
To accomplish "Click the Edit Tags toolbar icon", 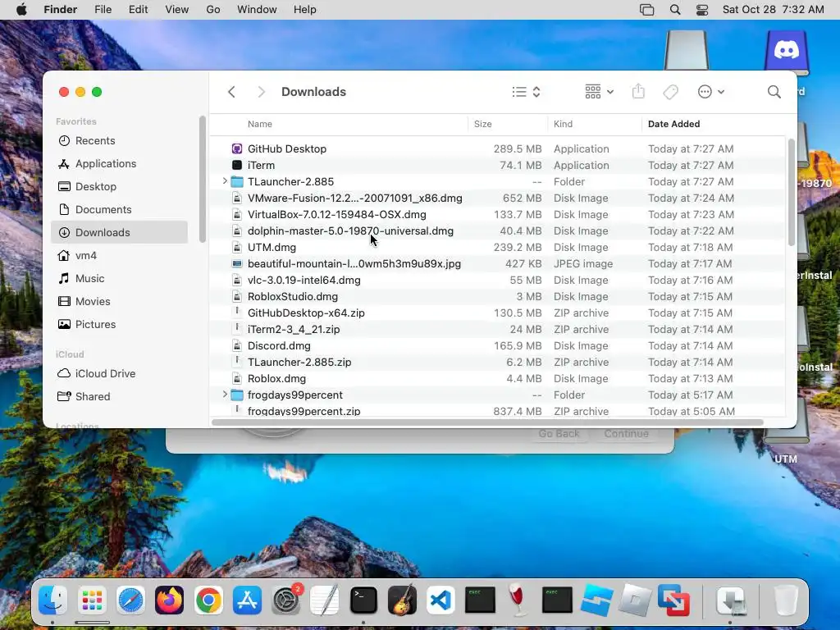I will pyautogui.click(x=670, y=92).
